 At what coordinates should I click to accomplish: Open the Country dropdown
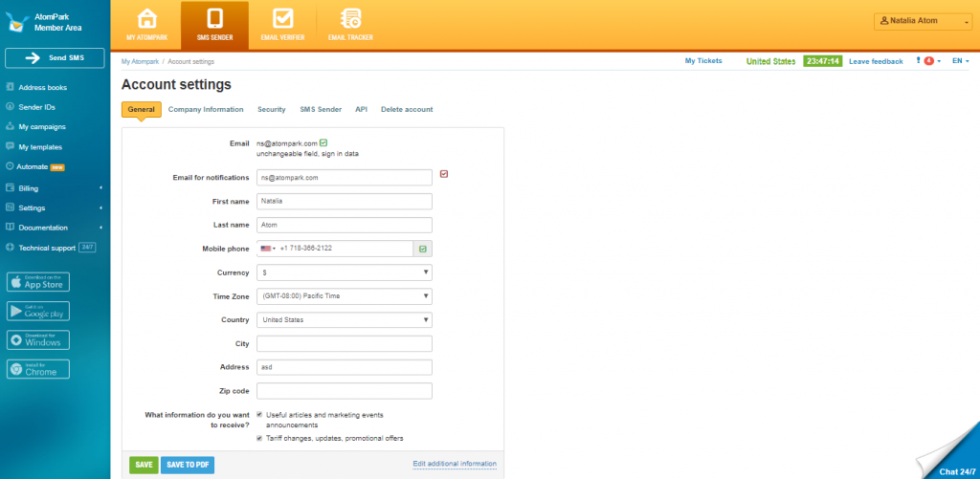tap(345, 320)
